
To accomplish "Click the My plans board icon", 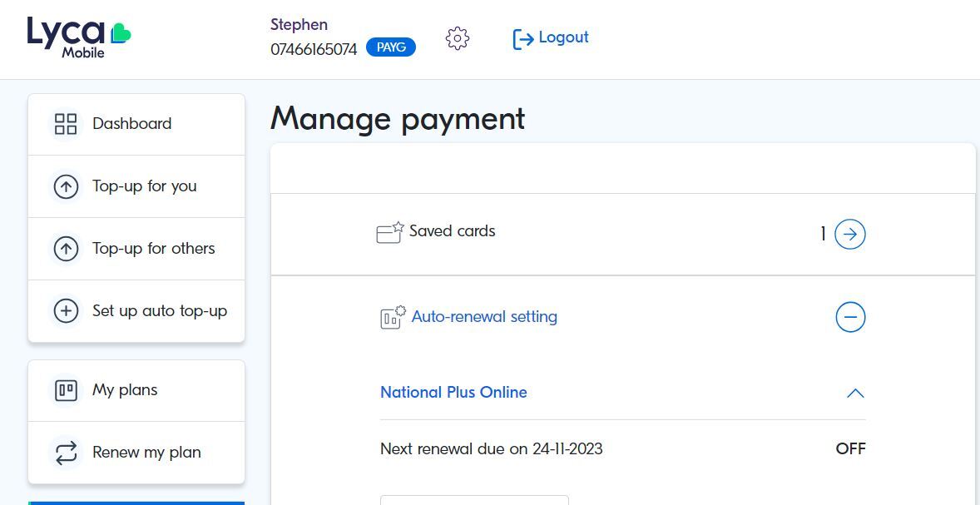I will coord(66,390).
